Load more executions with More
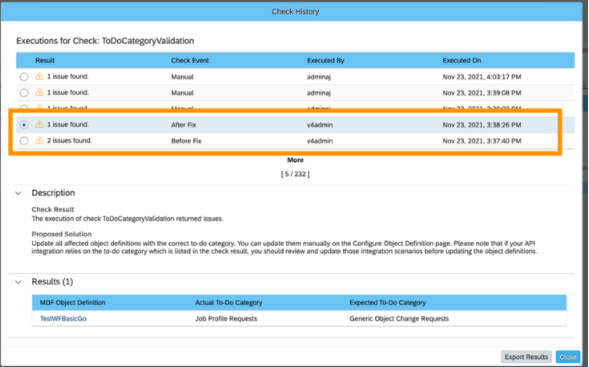The width and height of the screenshot is (589, 367). pyautogui.click(x=295, y=160)
